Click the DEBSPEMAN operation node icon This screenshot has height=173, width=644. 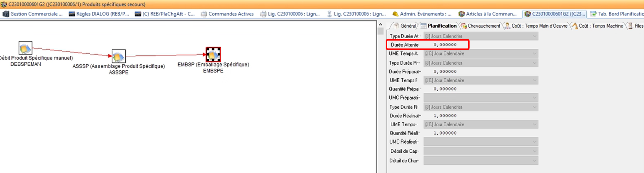click(x=25, y=48)
